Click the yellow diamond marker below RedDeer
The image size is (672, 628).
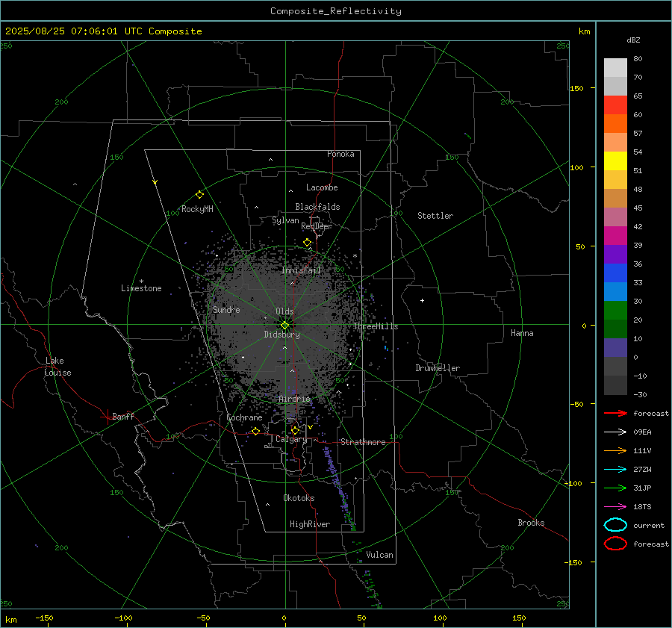(x=308, y=243)
